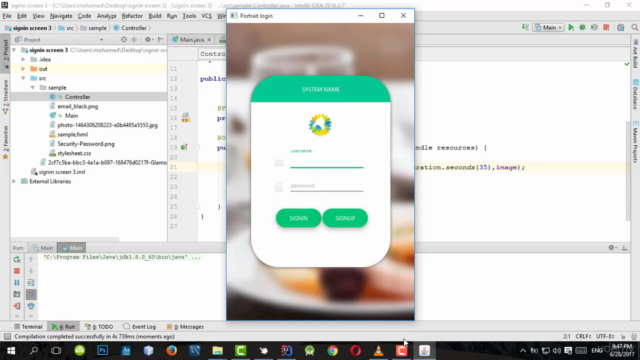This screenshot has width=640, height=360.
Task: Expand the out folder
Action: click(x=23, y=69)
